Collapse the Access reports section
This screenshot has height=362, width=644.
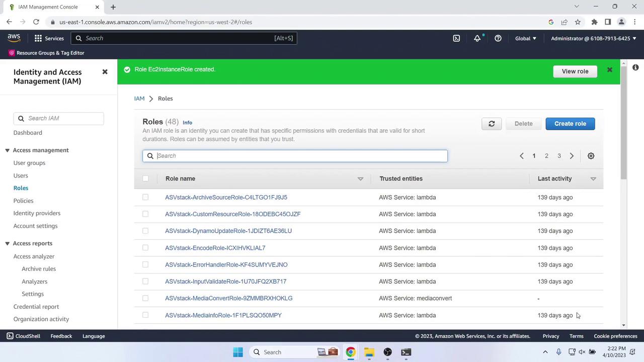[x=7, y=243]
